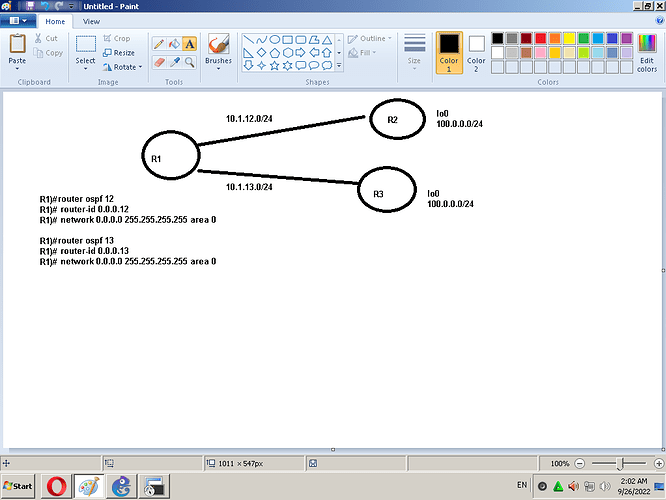Select the Magnifier tool

click(x=189, y=62)
